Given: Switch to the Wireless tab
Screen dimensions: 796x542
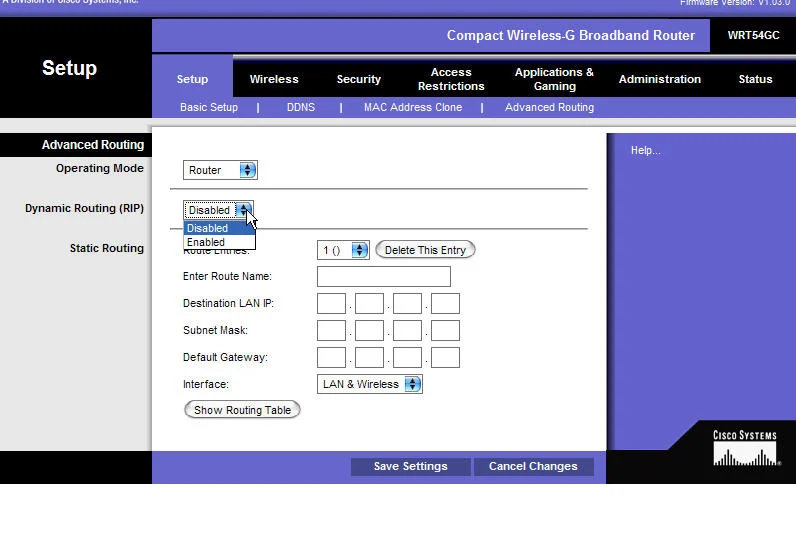Looking at the screenshot, I should 274,79.
